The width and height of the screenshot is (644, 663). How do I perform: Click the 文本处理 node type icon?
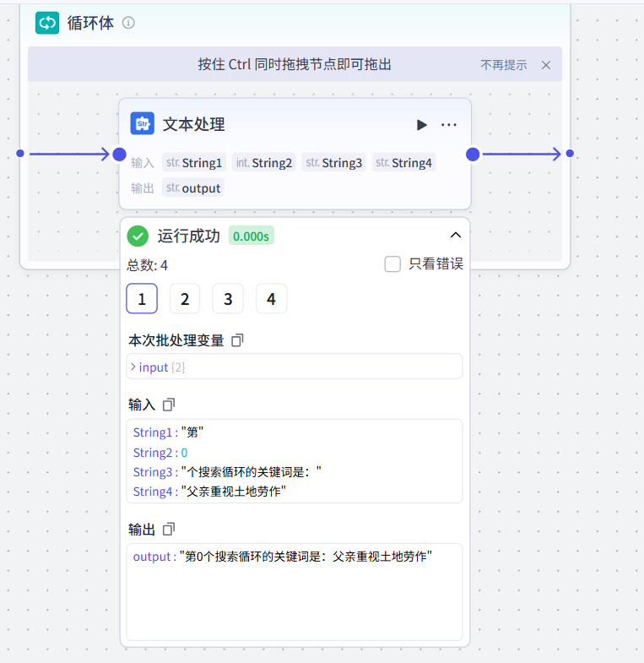tap(143, 124)
